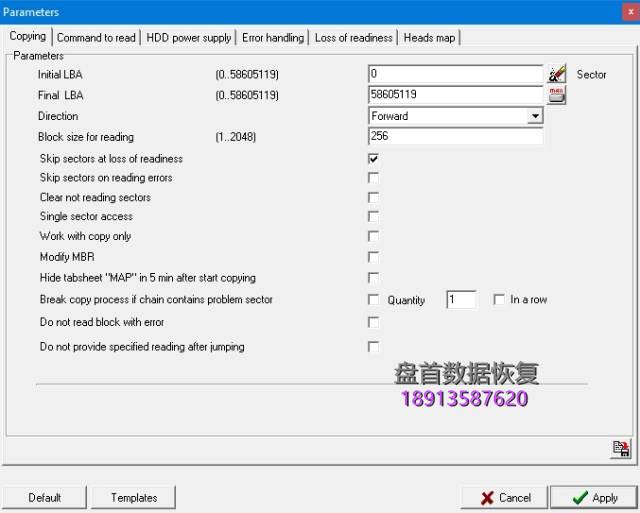The height and width of the screenshot is (513, 640).
Task: Click the Quantity input field
Action: (x=461, y=300)
